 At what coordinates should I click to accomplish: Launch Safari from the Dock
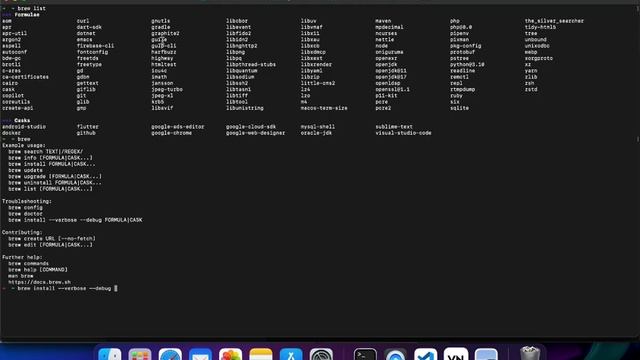(x=170, y=354)
